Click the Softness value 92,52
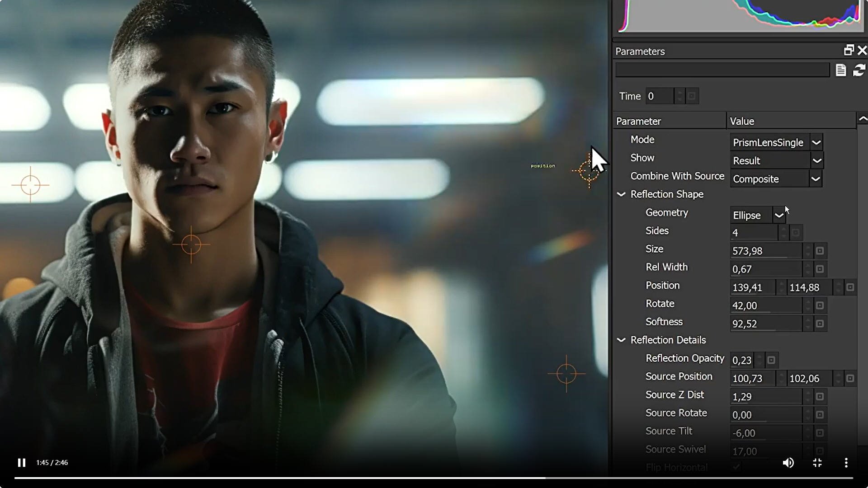The height and width of the screenshot is (488, 868). pos(766,324)
